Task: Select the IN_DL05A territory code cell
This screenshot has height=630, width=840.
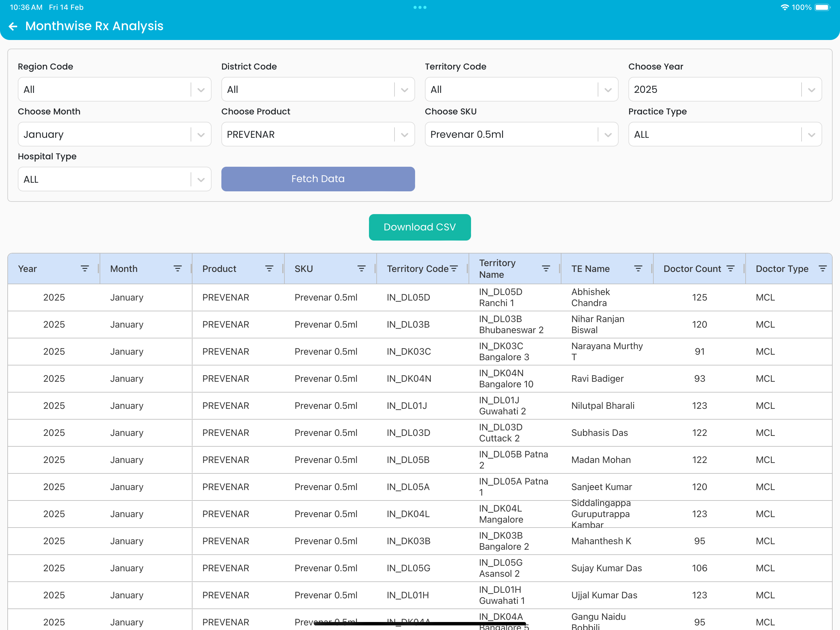Action: pos(408,487)
